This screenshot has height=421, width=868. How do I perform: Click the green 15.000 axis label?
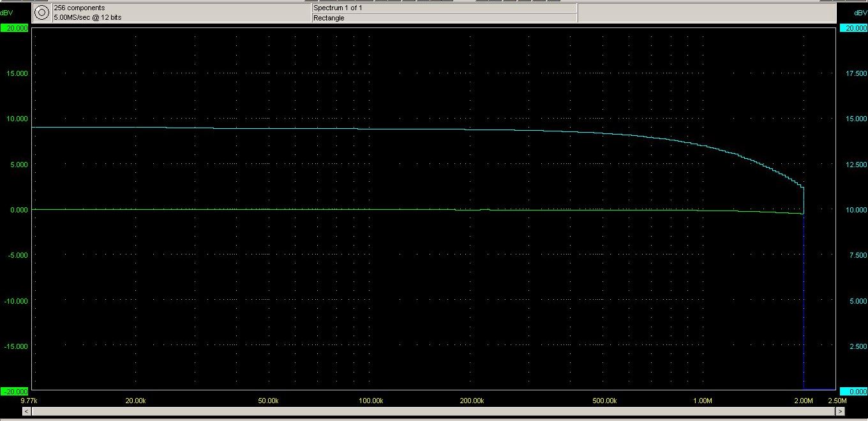click(x=17, y=73)
